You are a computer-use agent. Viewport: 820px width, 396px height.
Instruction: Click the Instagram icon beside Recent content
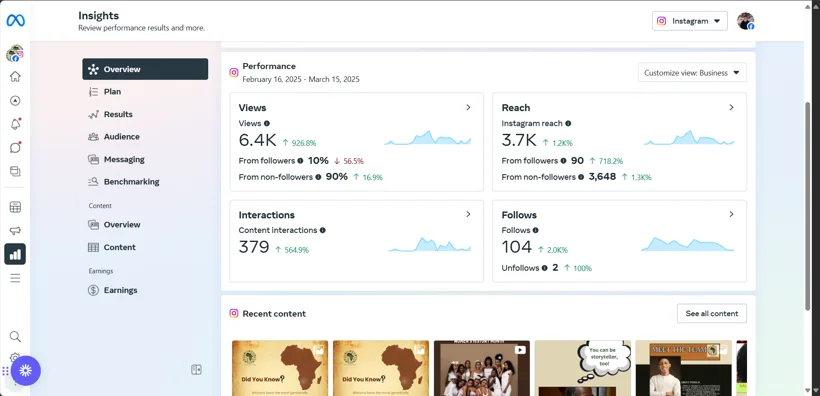(234, 313)
